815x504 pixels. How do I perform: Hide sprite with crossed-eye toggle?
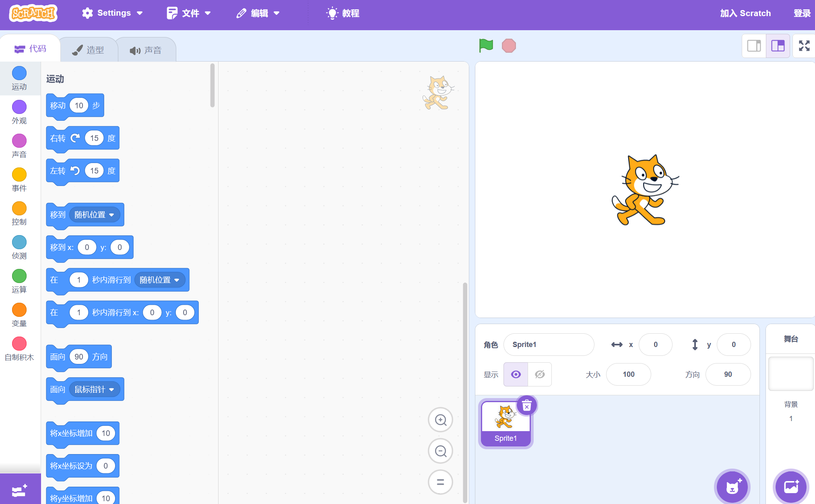540,374
